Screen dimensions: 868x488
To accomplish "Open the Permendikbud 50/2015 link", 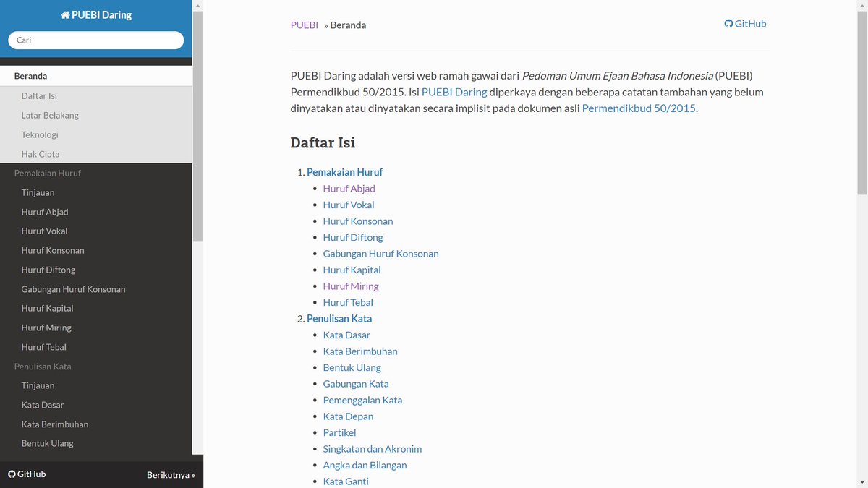I will point(638,108).
